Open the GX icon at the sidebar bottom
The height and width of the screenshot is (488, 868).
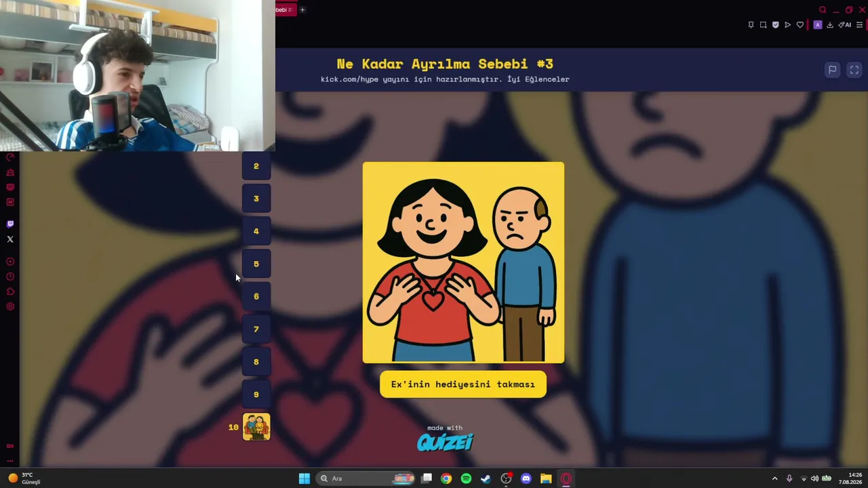pos(10,446)
